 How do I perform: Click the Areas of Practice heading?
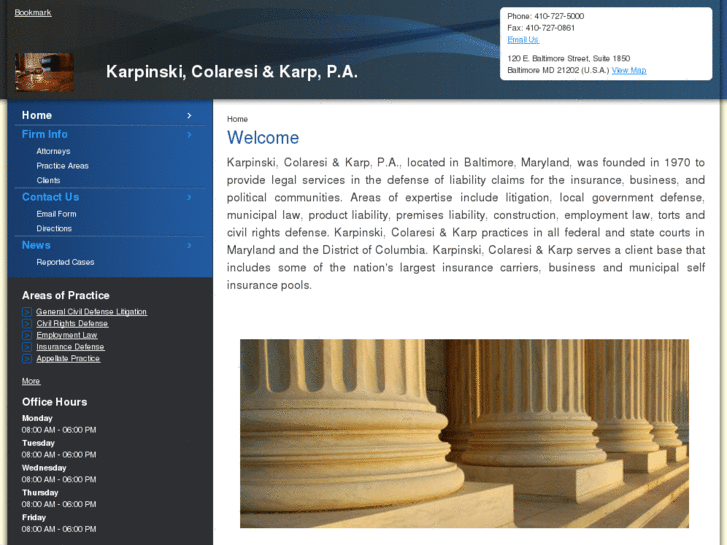click(65, 295)
